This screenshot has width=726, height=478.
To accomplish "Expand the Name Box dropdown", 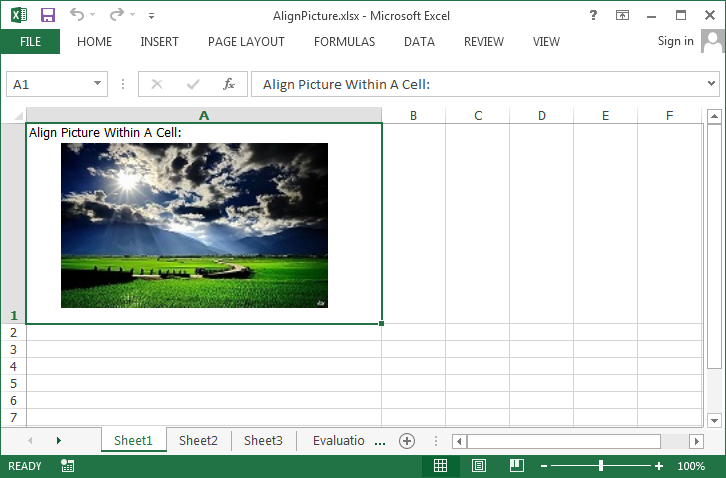I will [x=98, y=84].
